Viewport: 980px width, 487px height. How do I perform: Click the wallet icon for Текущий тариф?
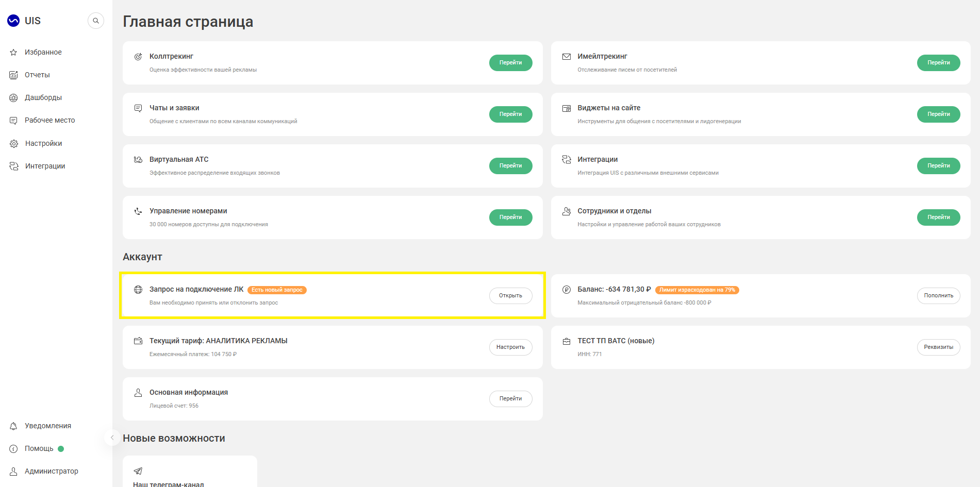pyautogui.click(x=138, y=341)
